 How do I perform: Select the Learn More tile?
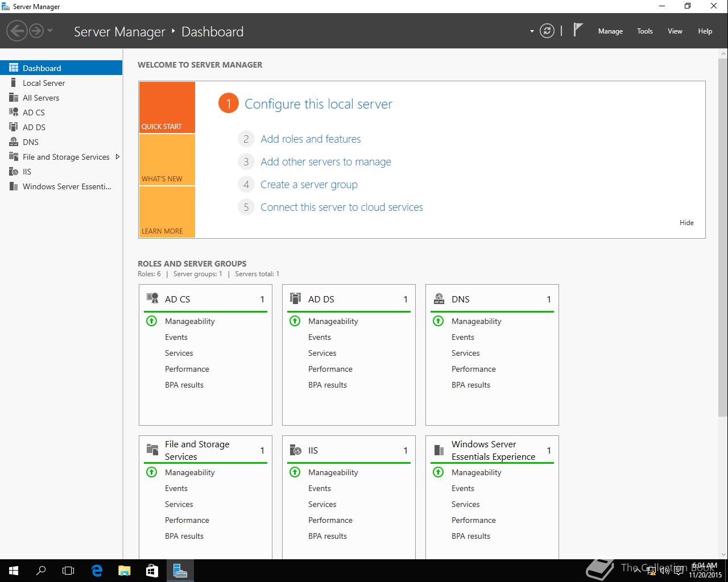click(x=167, y=212)
